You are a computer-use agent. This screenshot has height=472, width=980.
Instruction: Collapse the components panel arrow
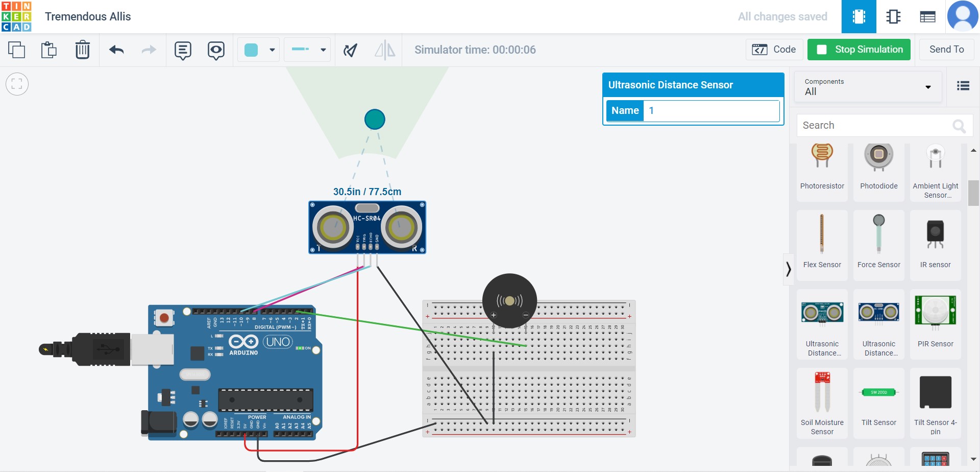[x=789, y=269]
